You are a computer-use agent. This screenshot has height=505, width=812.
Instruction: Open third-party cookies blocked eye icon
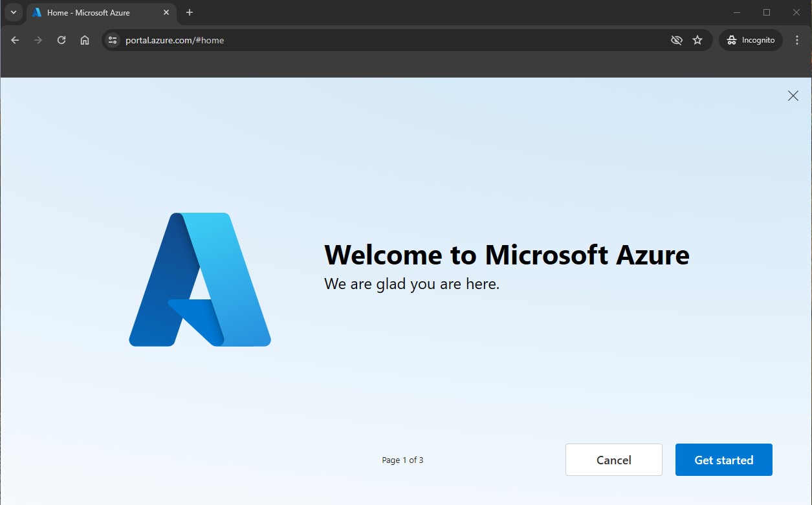click(677, 40)
